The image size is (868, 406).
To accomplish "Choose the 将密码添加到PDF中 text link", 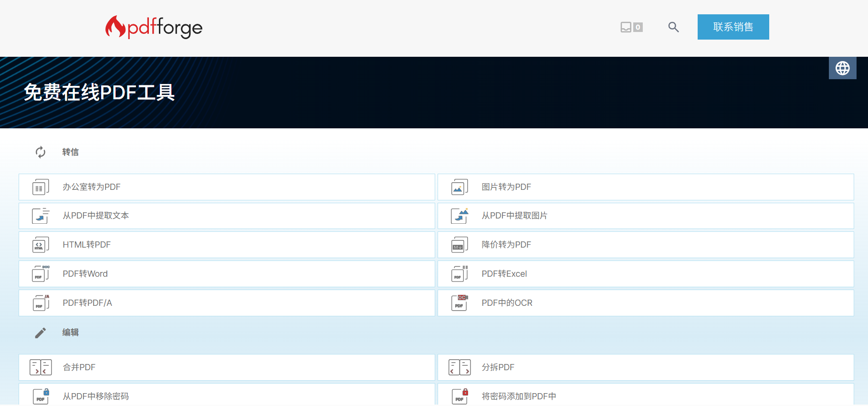I will [519, 396].
